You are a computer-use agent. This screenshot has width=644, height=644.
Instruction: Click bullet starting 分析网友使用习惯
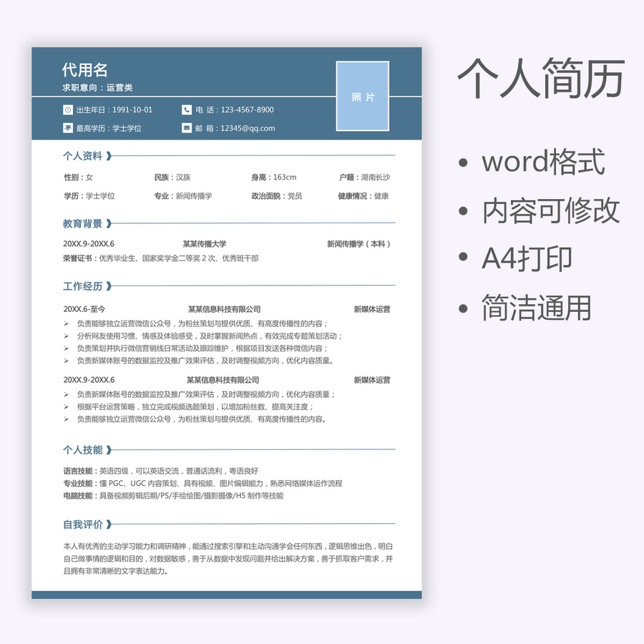click(210, 336)
